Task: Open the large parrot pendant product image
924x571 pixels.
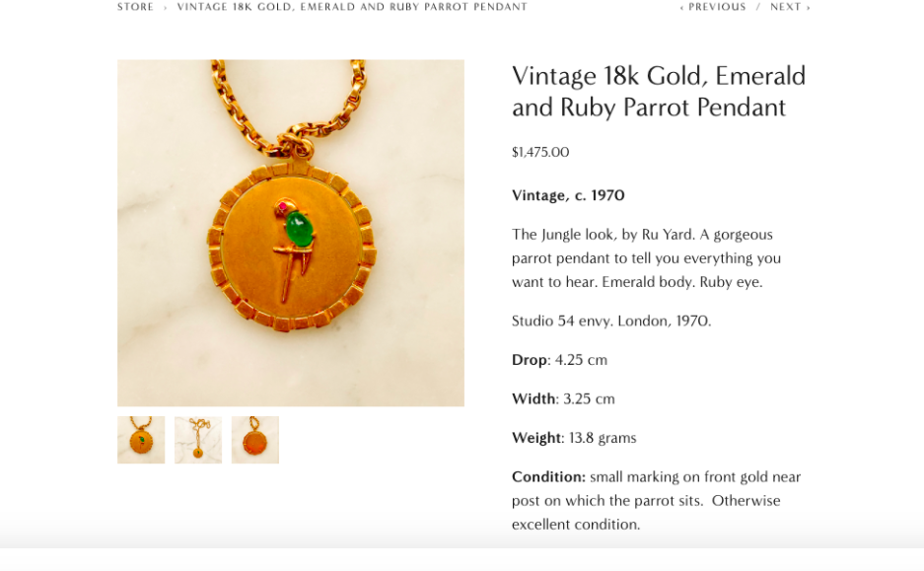Action: pos(291,233)
